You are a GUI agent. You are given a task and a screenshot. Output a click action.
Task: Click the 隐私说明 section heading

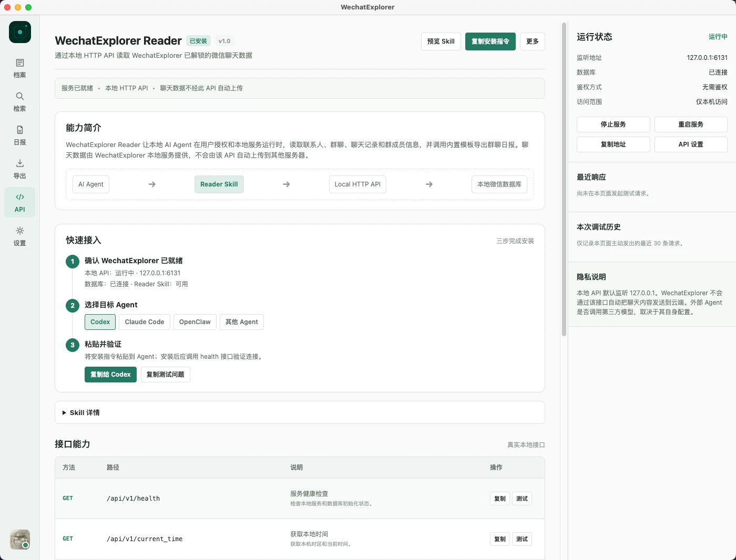(591, 277)
